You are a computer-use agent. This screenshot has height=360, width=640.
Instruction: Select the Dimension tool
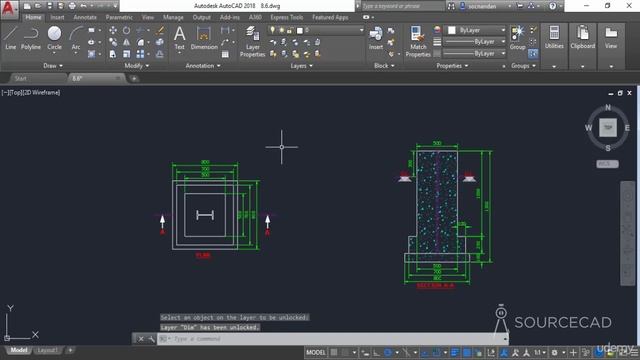coord(204,38)
